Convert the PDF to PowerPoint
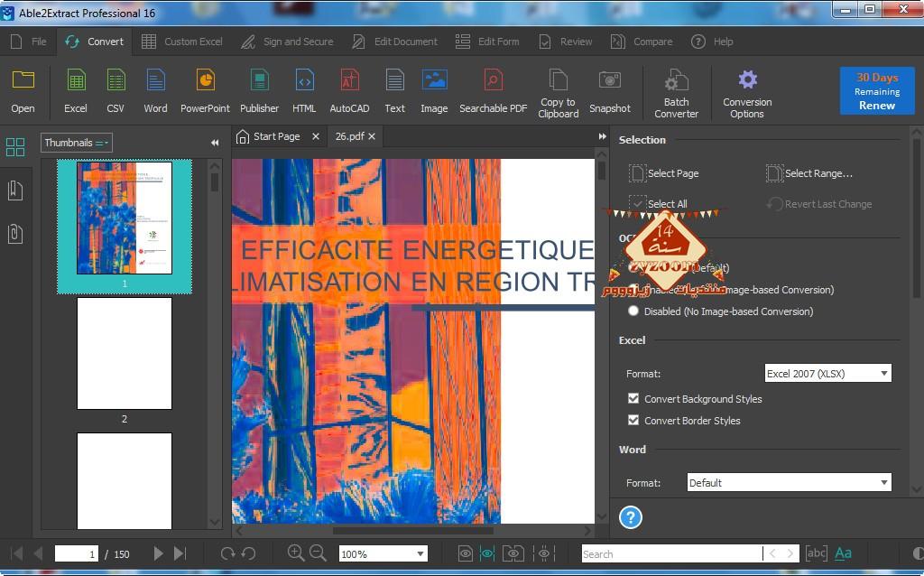Screen dimensions: 924x576 [x=205, y=91]
